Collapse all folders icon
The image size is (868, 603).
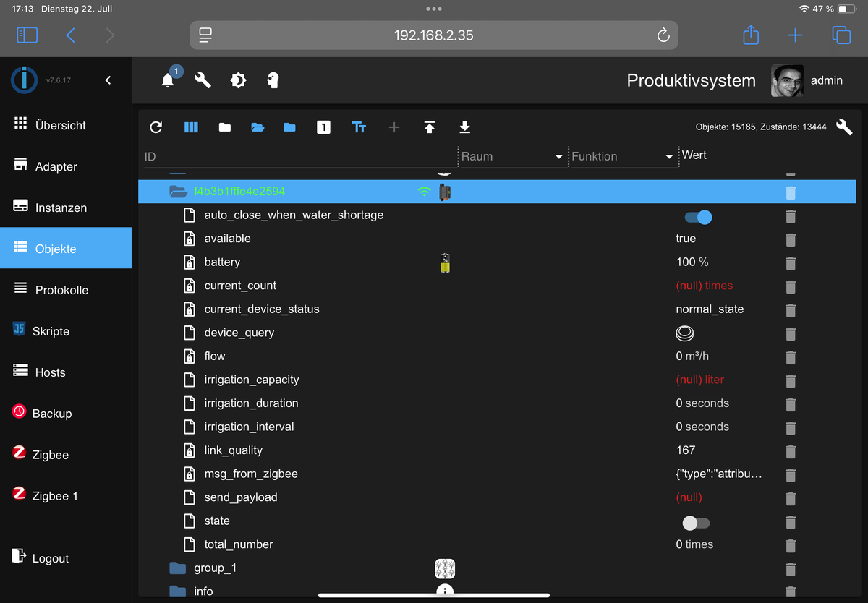pyautogui.click(x=225, y=127)
